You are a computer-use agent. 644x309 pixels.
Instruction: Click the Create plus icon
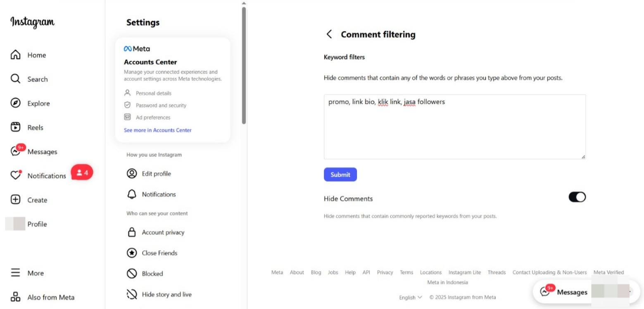(15, 200)
